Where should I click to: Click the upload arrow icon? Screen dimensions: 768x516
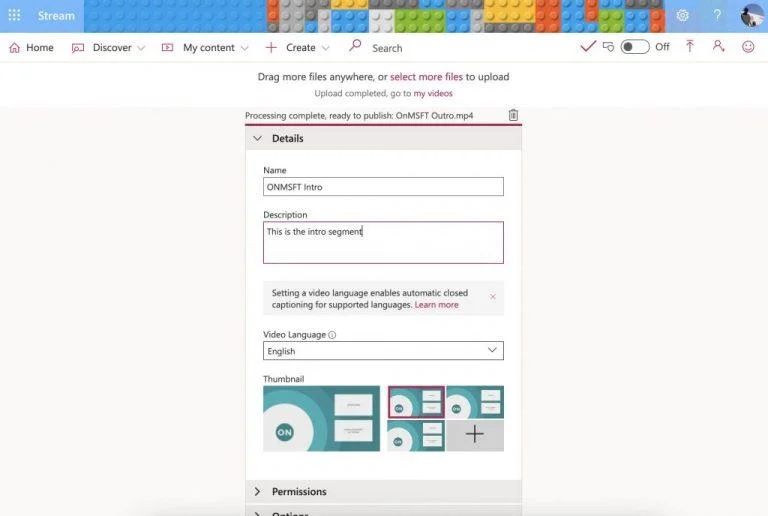coord(690,47)
